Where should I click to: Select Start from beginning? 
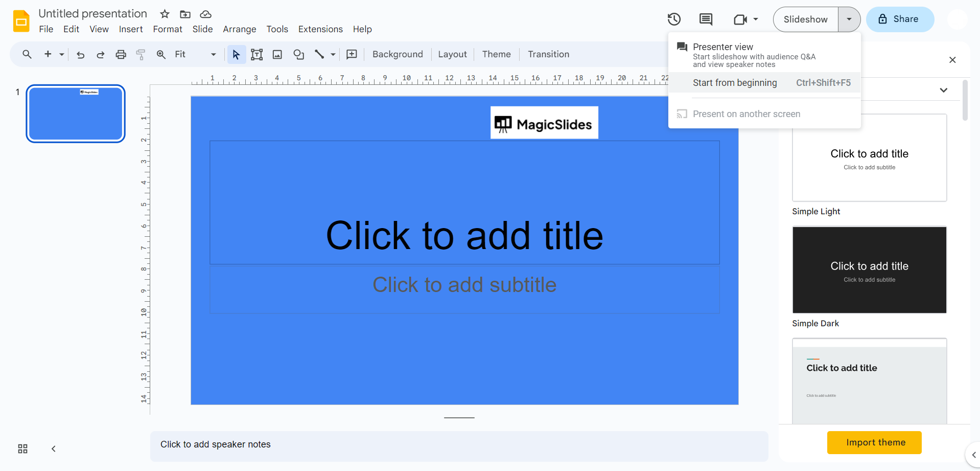point(735,83)
